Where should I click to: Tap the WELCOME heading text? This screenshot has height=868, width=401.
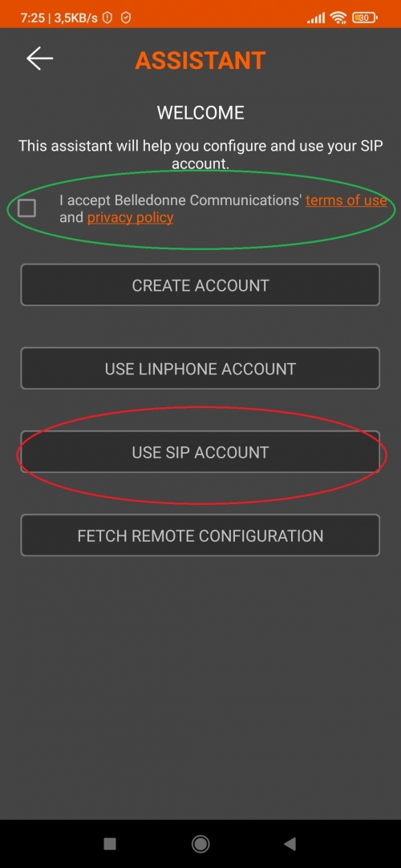click(x=200, y=113)
